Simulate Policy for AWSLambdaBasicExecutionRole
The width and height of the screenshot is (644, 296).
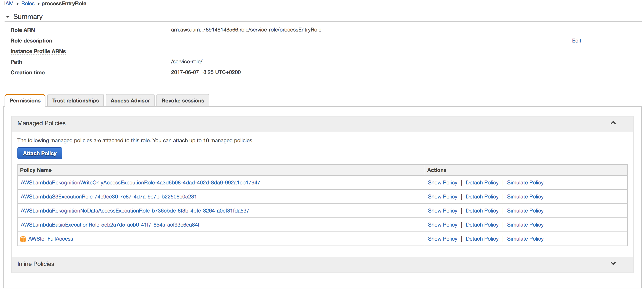(x=525, y=225)
